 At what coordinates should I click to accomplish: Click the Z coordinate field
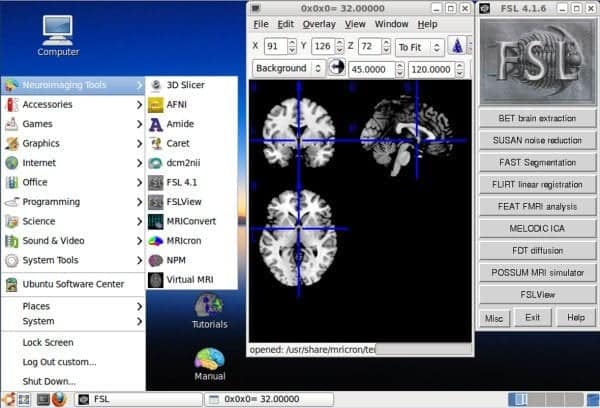point(370,46)
